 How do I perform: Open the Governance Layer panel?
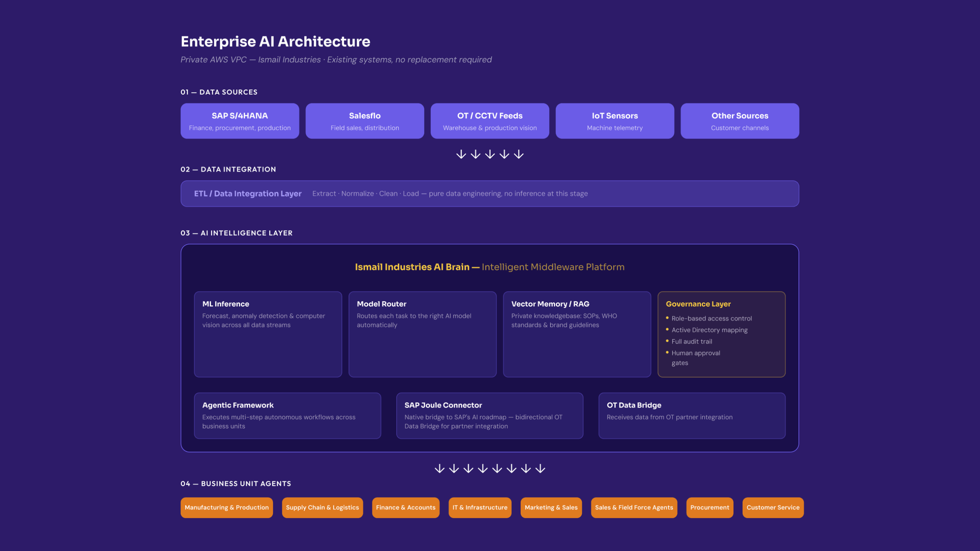click(722, 334)
